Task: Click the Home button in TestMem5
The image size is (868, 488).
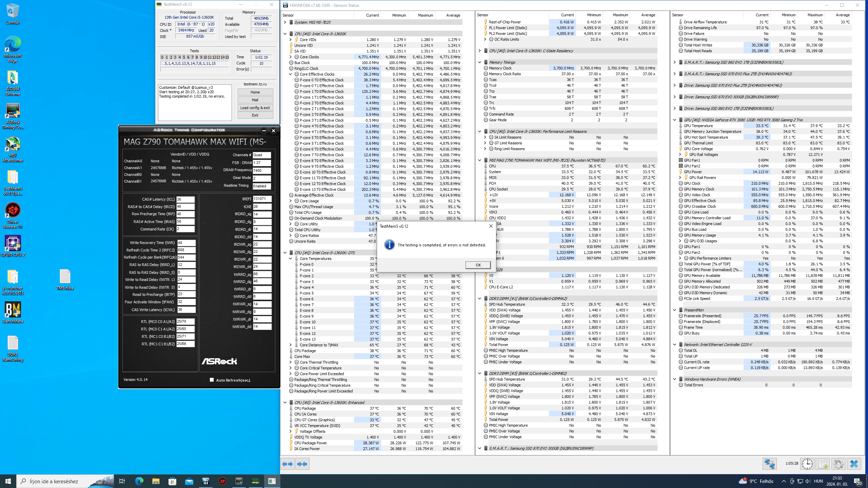Action: coord(255,92)
